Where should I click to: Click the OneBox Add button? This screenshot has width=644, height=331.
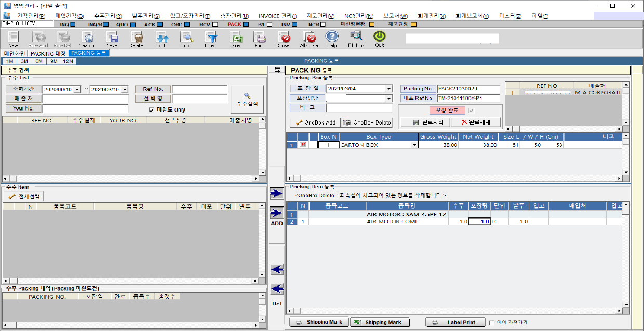tap(315, 122)
